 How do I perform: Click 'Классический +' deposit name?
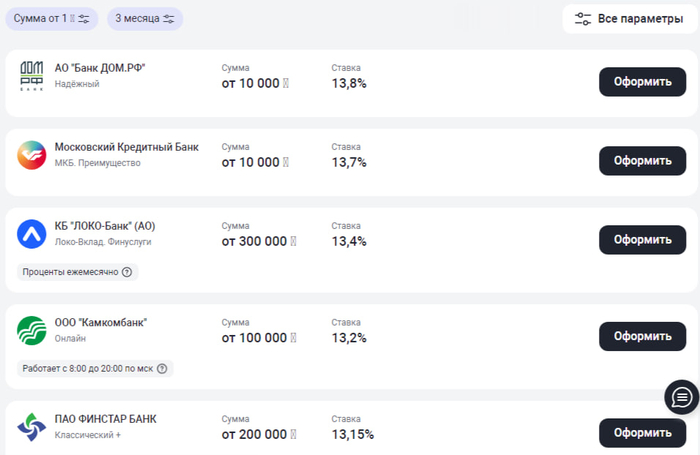click(88, 435)
